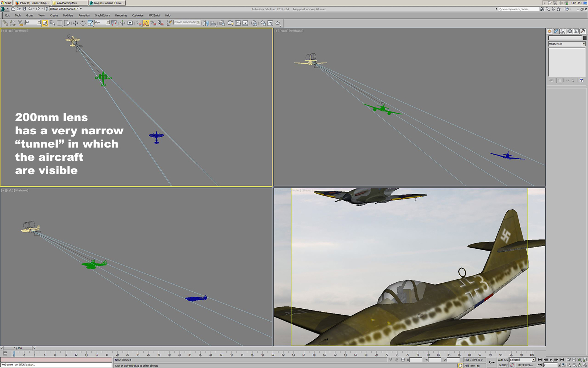Viewport: 588px width, 368px height.
Task: Toggle the Angle Snap button
Action: (146, 23)
